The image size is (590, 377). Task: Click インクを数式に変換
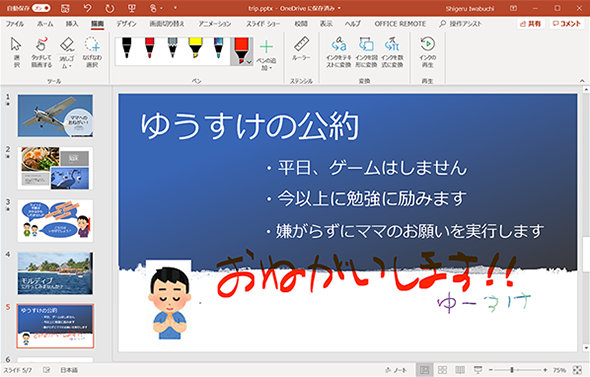pos(392,52)
